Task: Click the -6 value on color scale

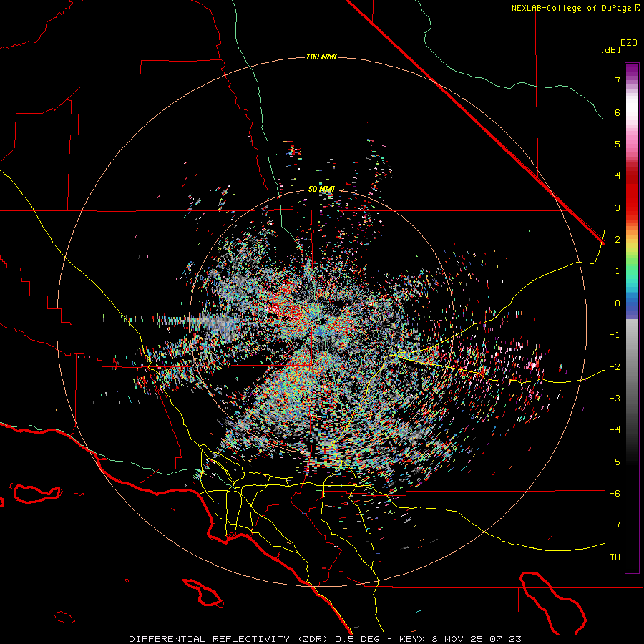Action: (615, 494)
